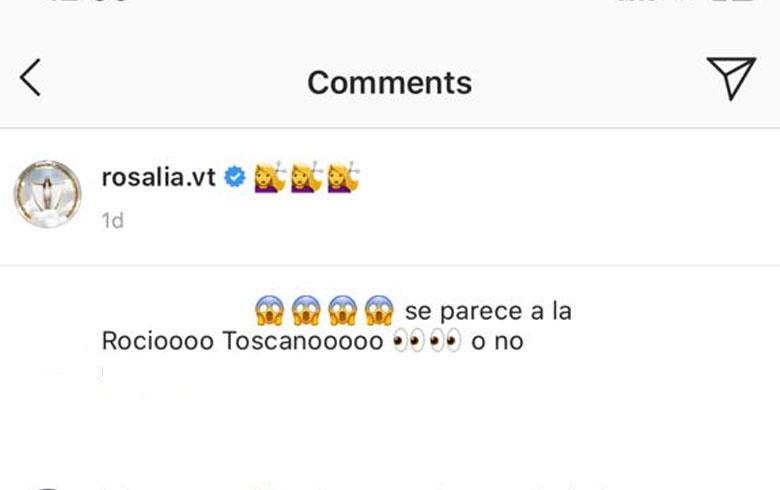
Task: Click the third haircut woman emoji
Action: (x=343, y=177)
